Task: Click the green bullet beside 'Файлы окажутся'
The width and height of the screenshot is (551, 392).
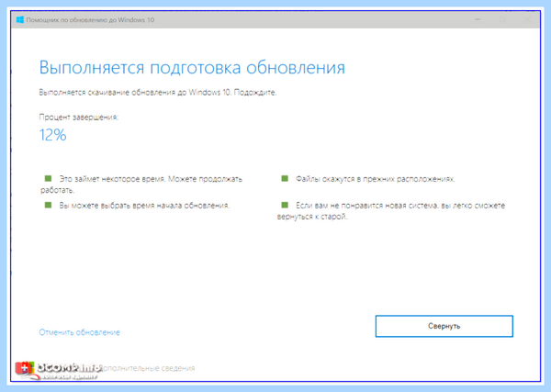Action: coord(285,178)
